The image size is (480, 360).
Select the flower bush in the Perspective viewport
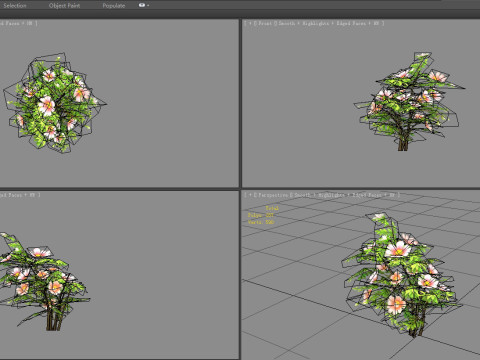click(x=402, y=275)
